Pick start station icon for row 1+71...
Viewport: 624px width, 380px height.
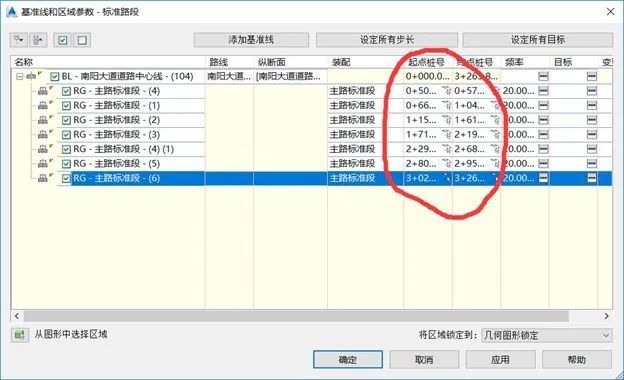coord(447,134)
